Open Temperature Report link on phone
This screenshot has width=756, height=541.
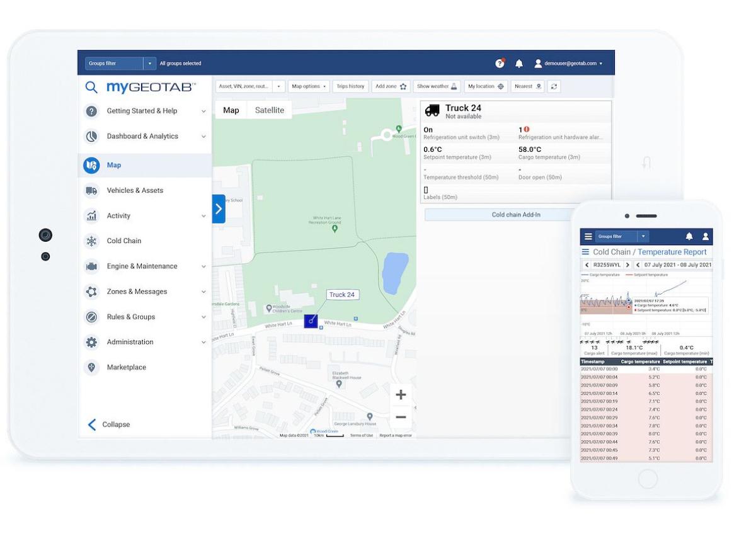click(672, 252)
